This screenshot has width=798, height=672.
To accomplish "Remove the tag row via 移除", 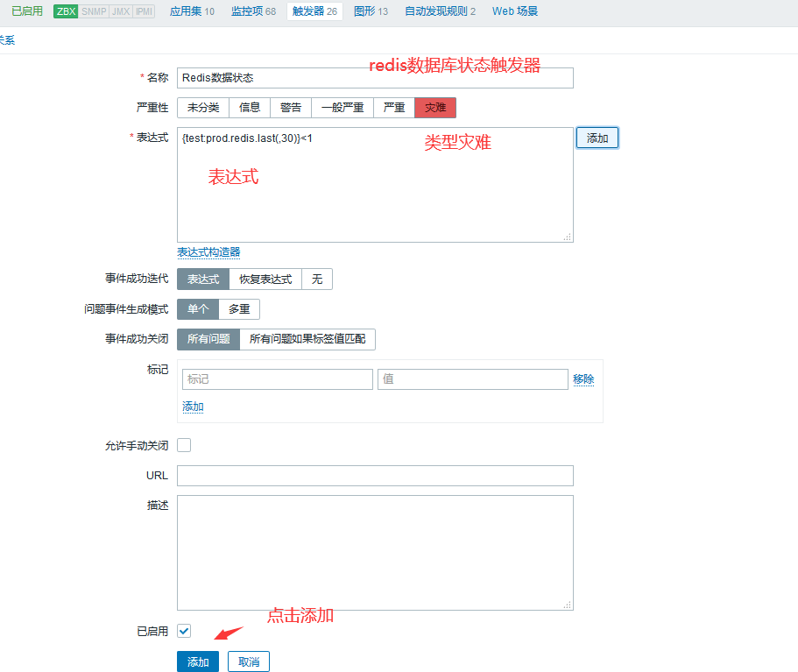I will point(583,379).
